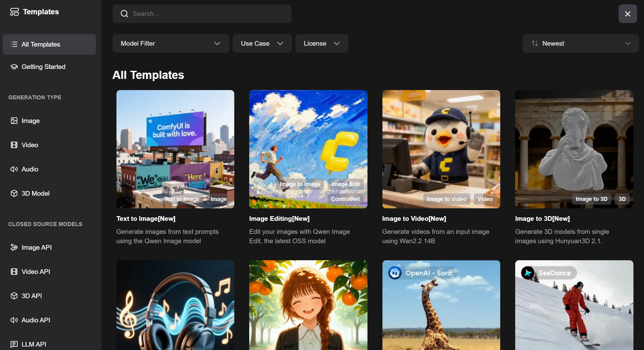Click the Audio speaker icon
This screenshot has height=350, width=644.
coord(14,169)
